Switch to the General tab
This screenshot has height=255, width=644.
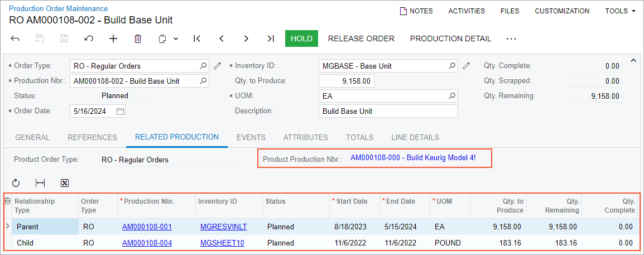(x=32, y=137)
